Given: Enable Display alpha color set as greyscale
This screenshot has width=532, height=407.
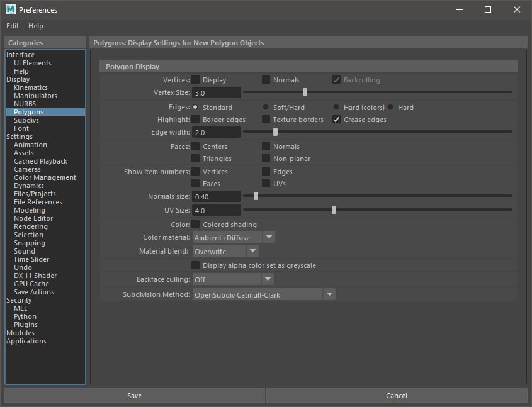Looking at the screenshot, I should pos(195,265).
